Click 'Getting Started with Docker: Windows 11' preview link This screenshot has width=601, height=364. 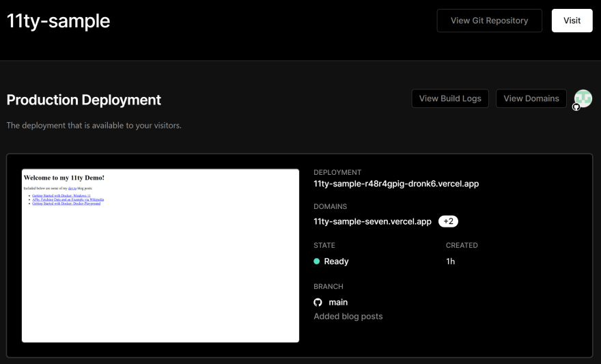[61, 195]
